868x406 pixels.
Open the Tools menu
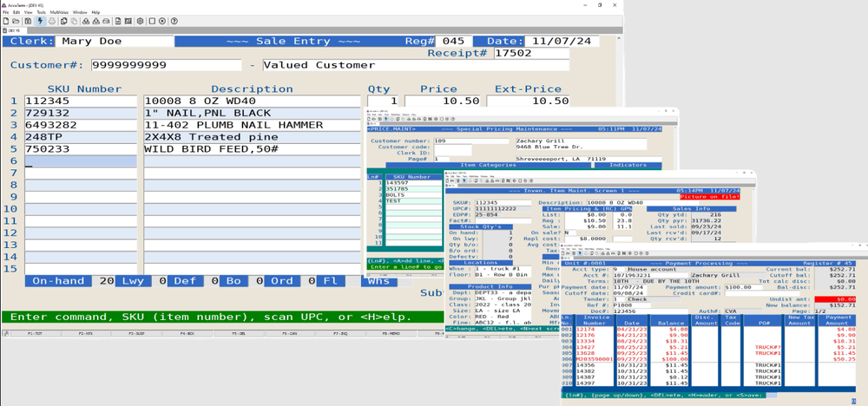click(x=42, y=12)
